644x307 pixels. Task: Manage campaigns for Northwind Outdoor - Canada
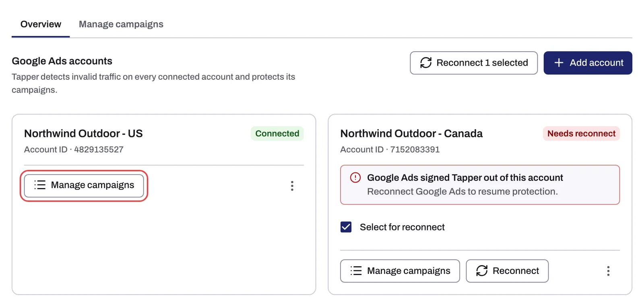pyautogui.click(x=400, y=271)
